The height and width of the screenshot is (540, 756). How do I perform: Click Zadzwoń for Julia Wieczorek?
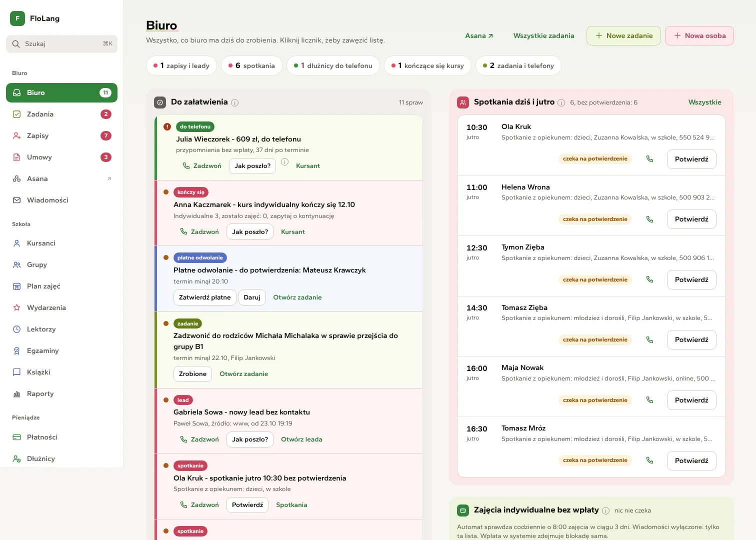point(202,166)
